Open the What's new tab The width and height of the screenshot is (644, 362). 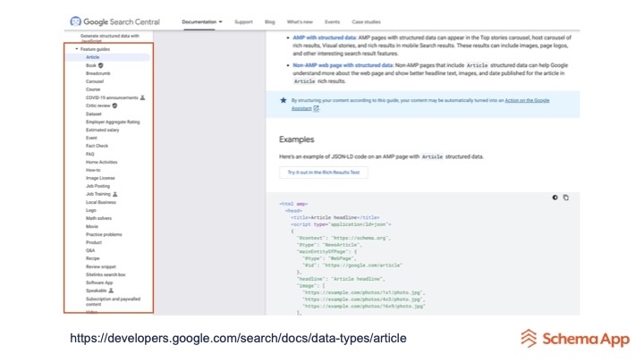coord(300,21)
